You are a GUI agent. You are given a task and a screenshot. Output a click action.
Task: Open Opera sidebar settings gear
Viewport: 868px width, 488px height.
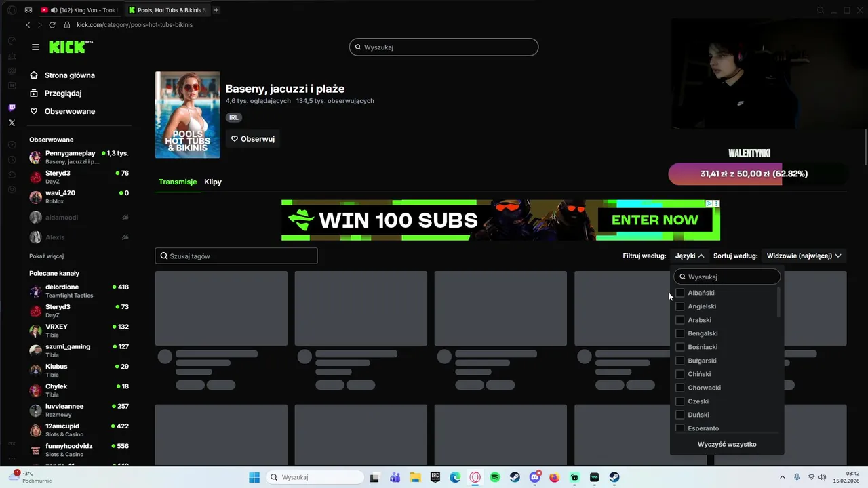coord(12,190)
